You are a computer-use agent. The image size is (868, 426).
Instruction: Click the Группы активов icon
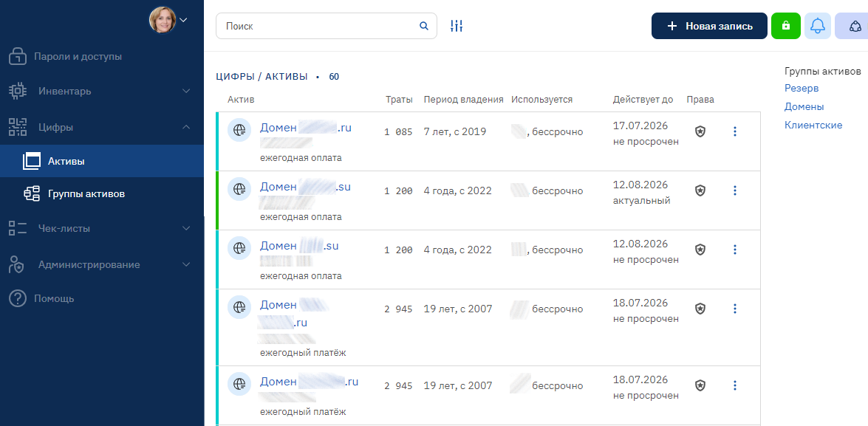click(x=32, y=194)
